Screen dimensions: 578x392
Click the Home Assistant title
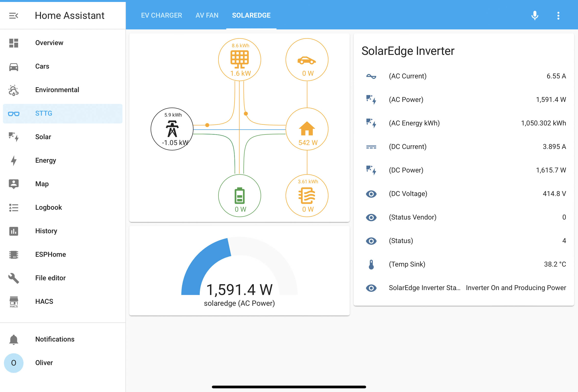coord(70,15)
